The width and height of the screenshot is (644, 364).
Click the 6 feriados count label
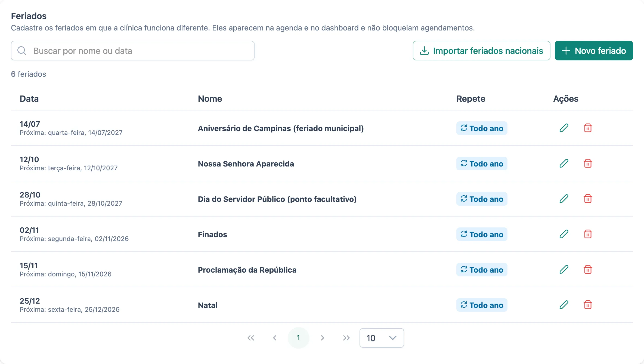click(29, 74)
